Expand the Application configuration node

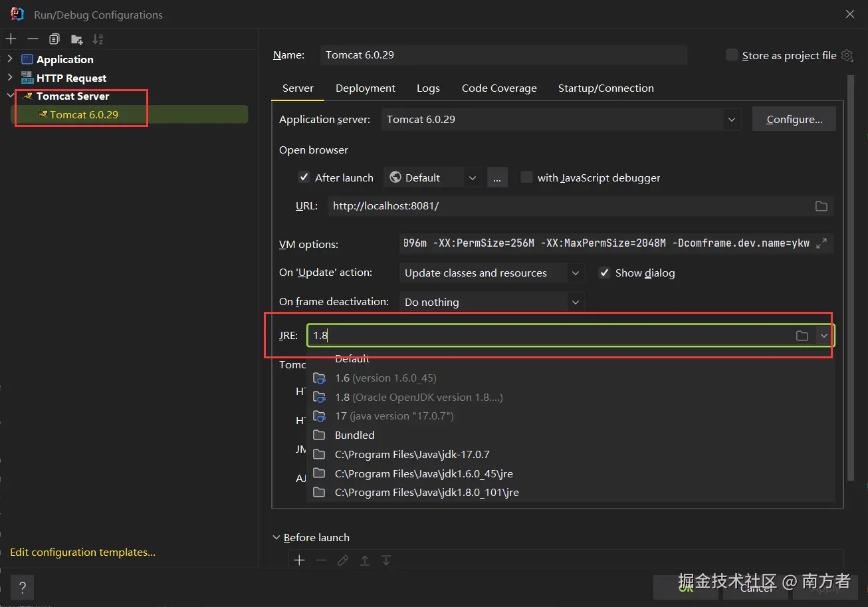(x=10, y=59)
